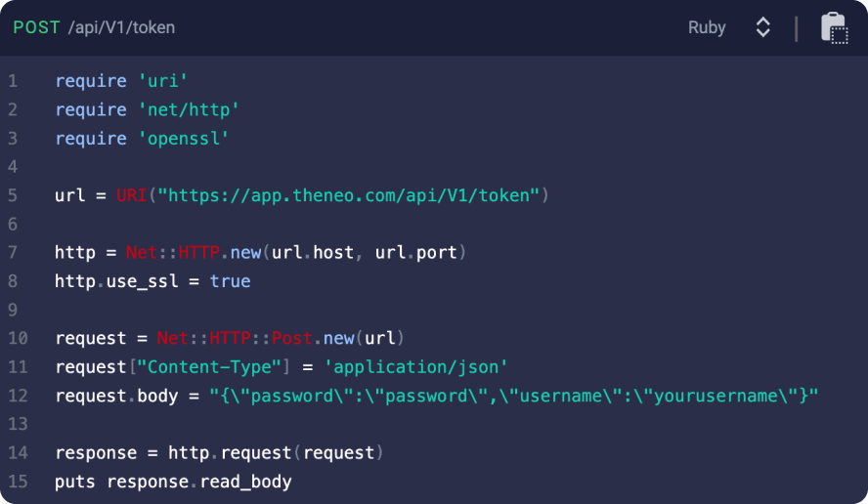The width and height of the screenshot is (868, 504).
Task: Click line number 1 in gutter
Action: (x=13, y=81)
